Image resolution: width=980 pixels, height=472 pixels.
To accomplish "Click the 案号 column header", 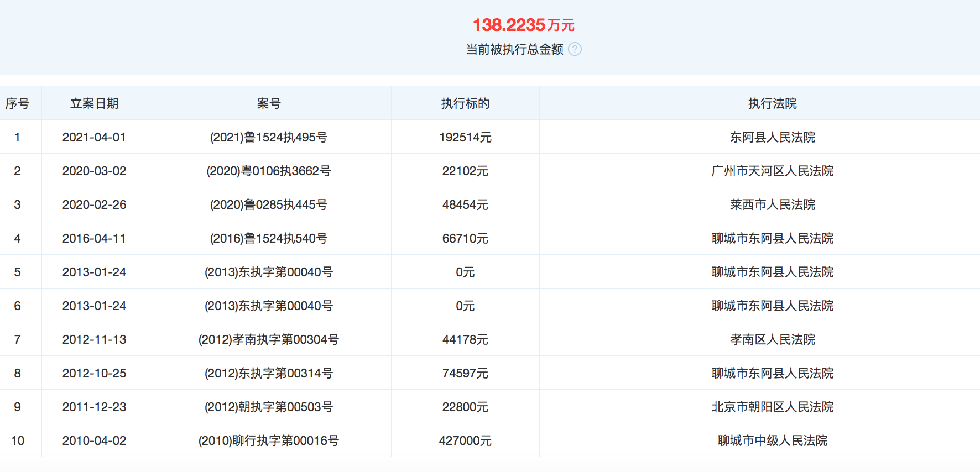I will (269, 103).
